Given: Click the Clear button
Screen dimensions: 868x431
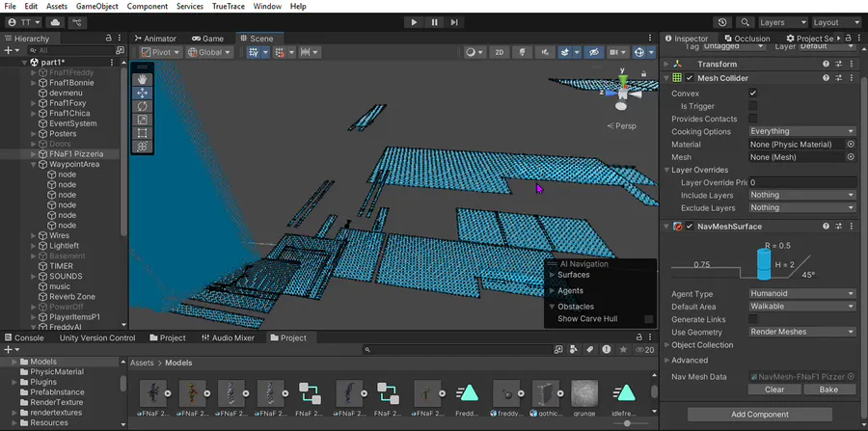Looking at the screenshot, I should coord(774,389).
